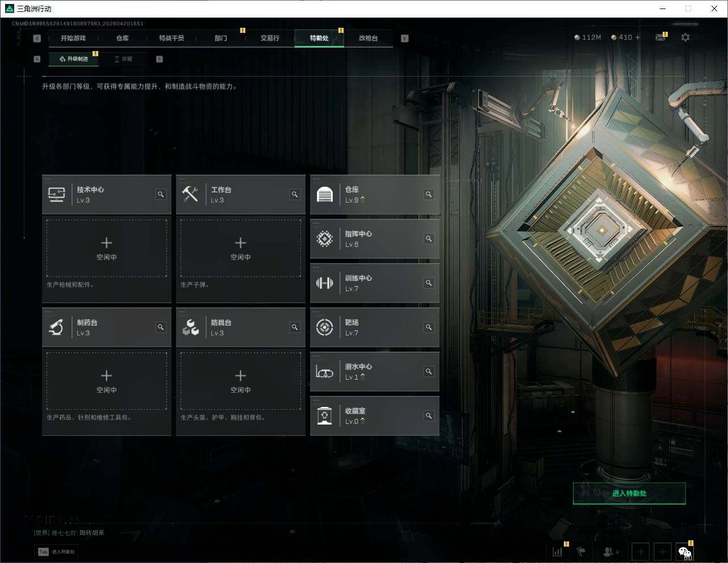Open the settings gear icon
This screenshot has height=563, width=728.
point(685,37)
